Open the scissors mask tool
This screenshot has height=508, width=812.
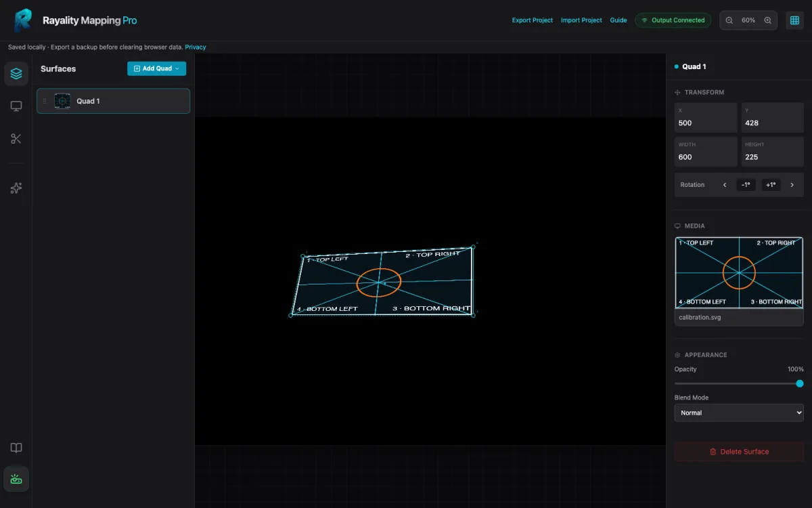point(16,139)
